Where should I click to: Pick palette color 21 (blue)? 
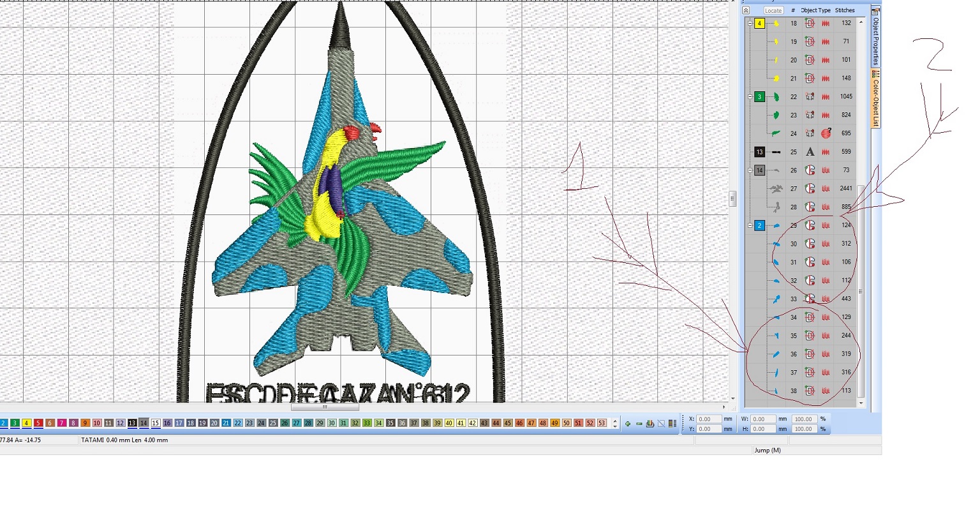226,423
